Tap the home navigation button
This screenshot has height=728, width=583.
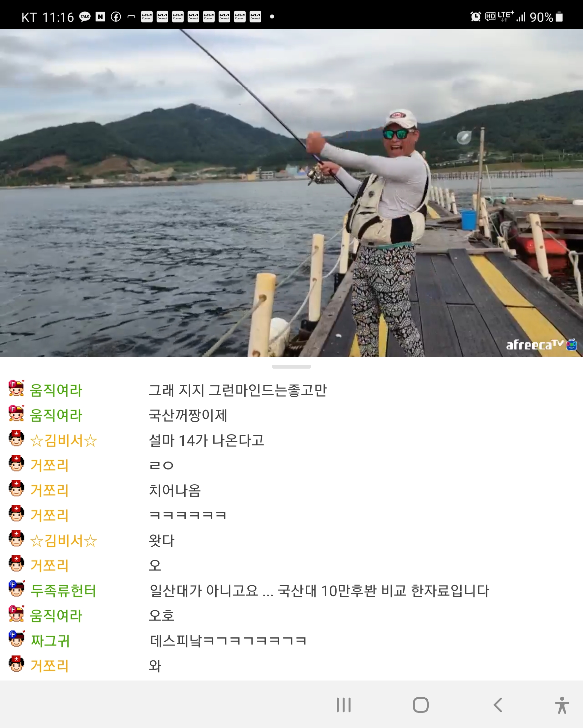coord(420,705)
